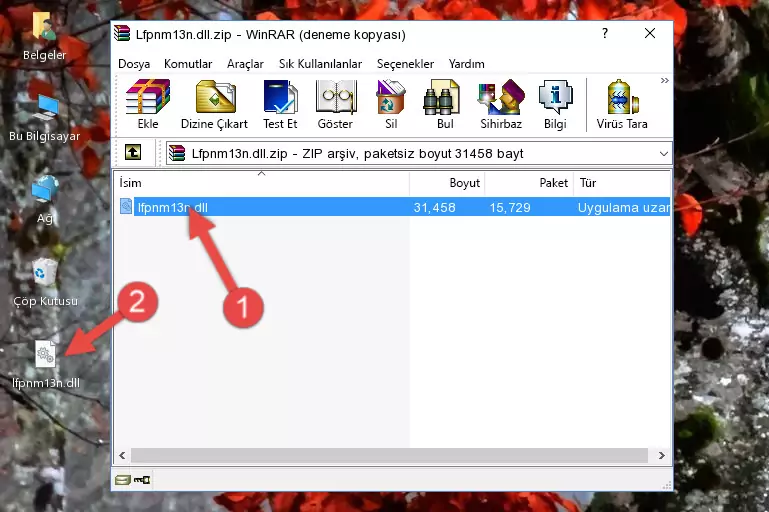Image resolution: width=769 pixels, height=512 pixels.
Task: Open the Göster (View) tool
Action: (335, 104)
